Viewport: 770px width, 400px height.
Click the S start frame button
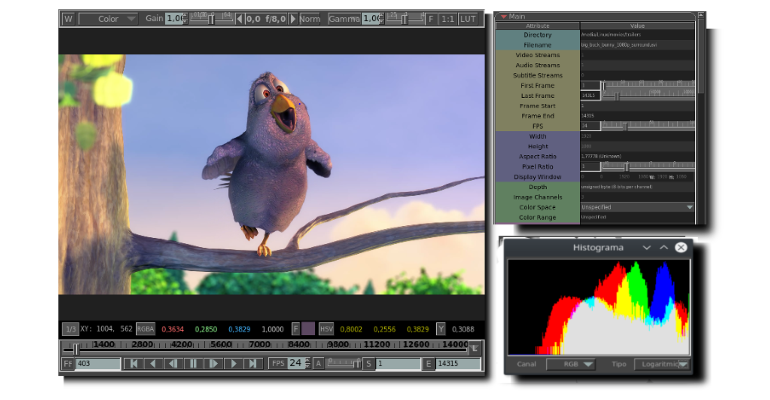pyautogui.click(x=368, y=364)
